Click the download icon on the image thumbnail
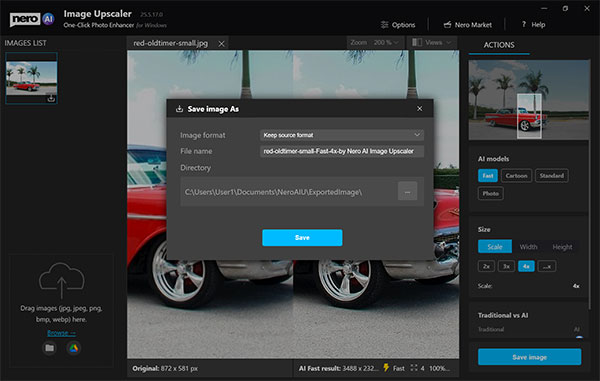 pyautogui.click(x=51, y=98)
